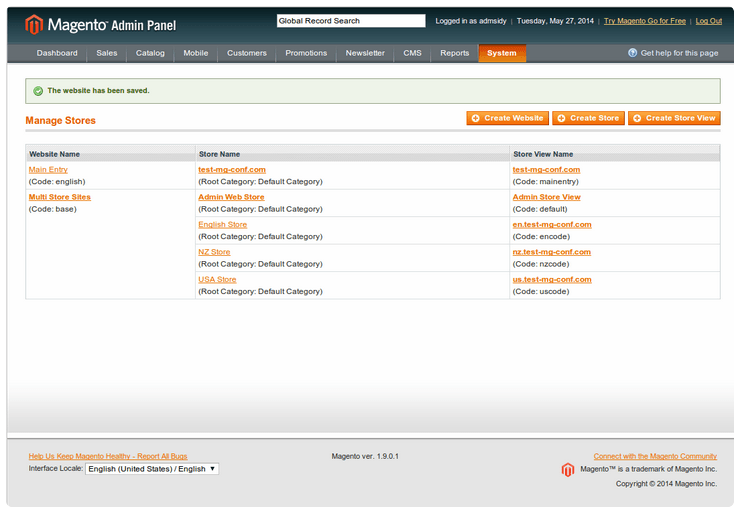
Task: Click the Create Store button
Action: (x=588, y=118)
